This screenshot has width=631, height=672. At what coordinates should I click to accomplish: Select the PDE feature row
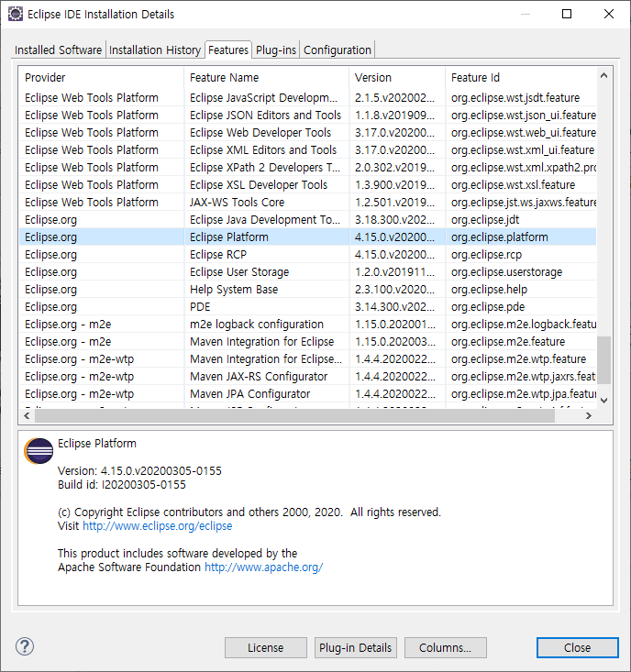(307, 307)
